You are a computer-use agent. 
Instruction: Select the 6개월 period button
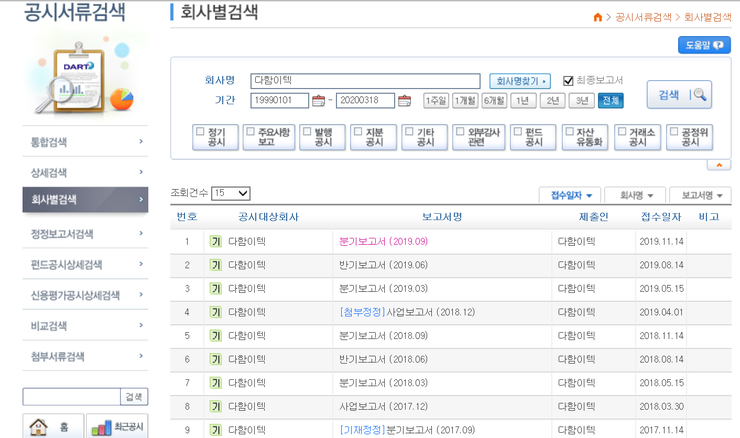coord(494,101)
